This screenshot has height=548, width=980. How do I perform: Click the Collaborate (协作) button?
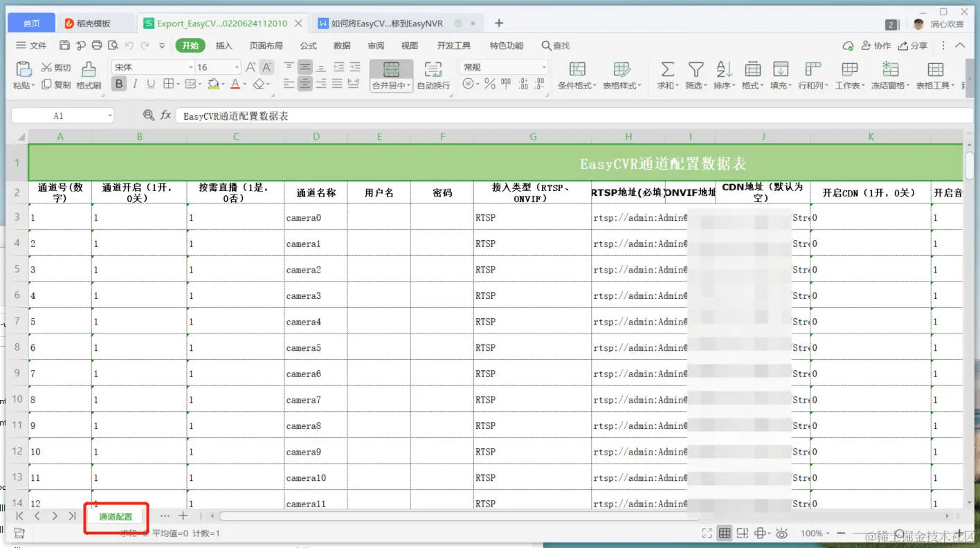876,46
